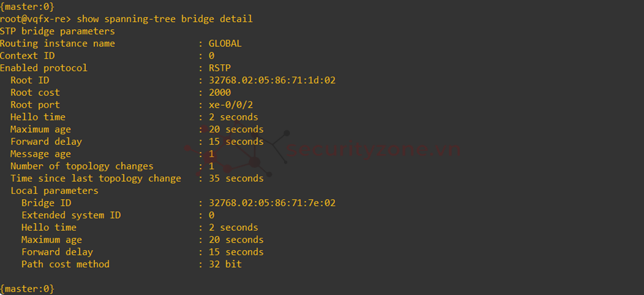
Task: Select the Path cost method 32 bit value
Action: pos(225,264)
